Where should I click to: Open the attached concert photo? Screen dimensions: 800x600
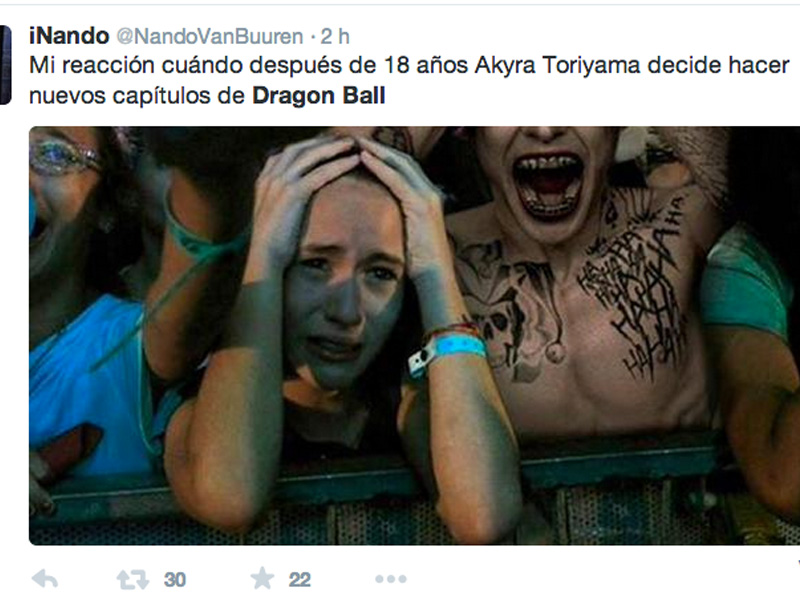(414, 336)
